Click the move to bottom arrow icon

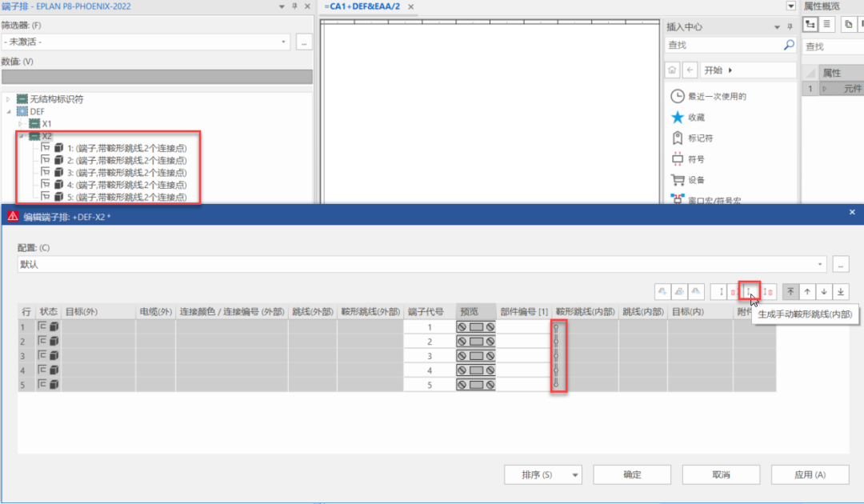point(841,292)
